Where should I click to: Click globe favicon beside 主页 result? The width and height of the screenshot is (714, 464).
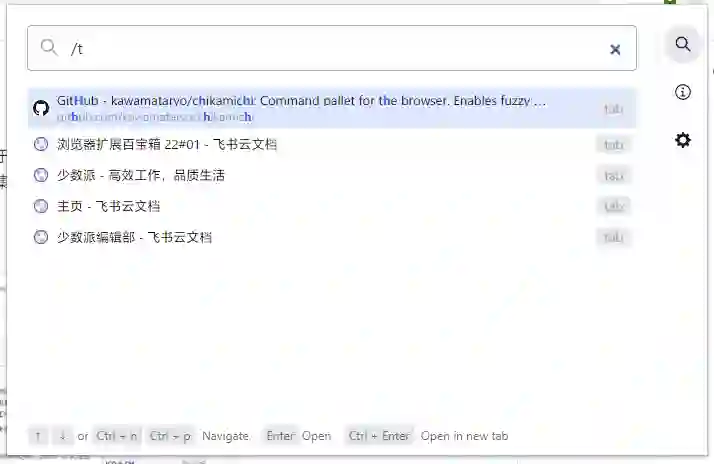pyautogui.click(x=41, y=206)
